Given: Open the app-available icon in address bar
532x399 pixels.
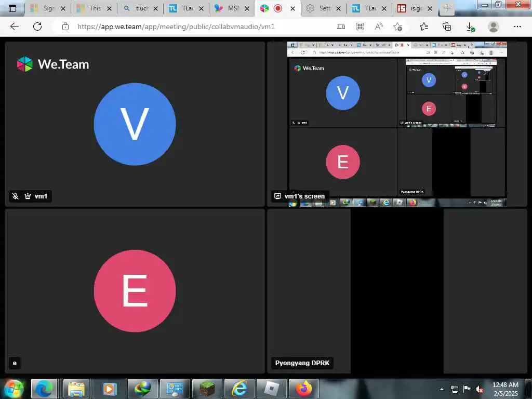Looking at the screenshot, I should pyautogui.click(x=341, y=26).
